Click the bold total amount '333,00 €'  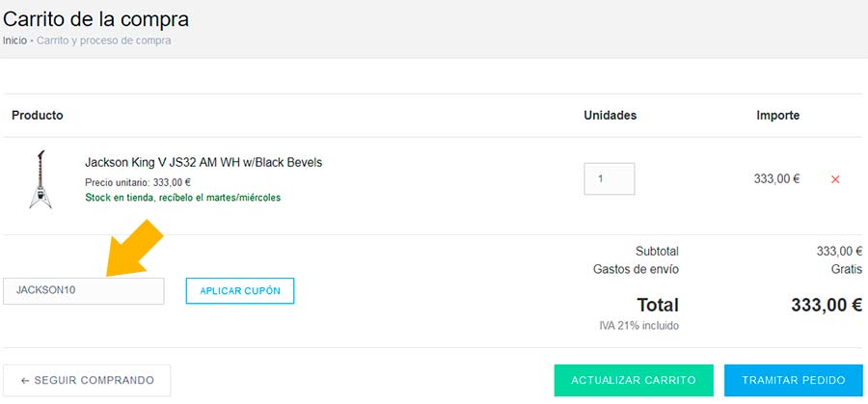pyautogui.click(x=827, y=305)
